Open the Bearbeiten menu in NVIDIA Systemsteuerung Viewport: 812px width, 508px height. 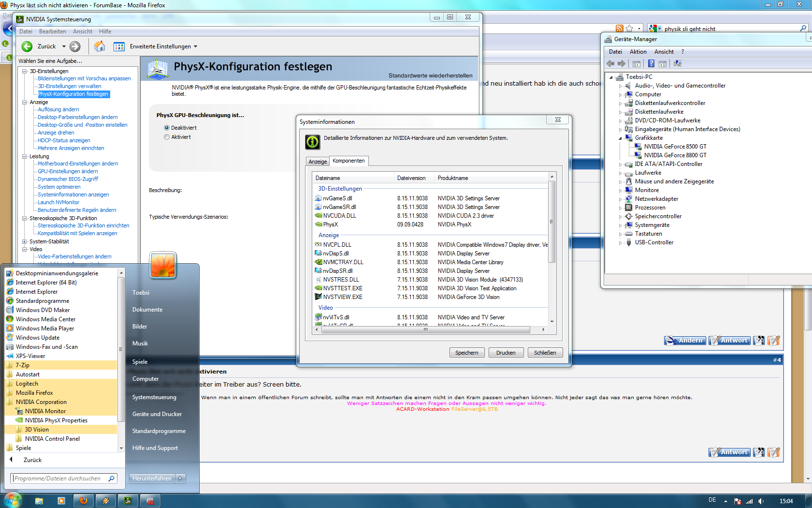(x=53, y=31)
